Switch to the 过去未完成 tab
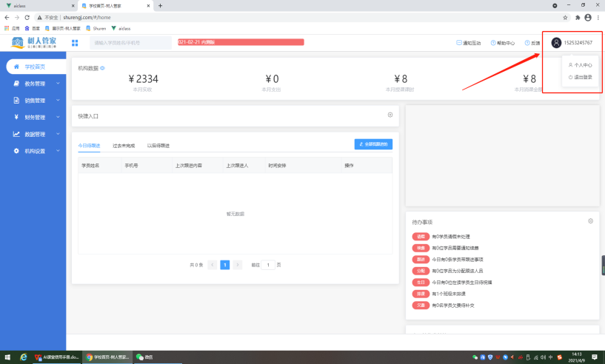 (124, 146)
